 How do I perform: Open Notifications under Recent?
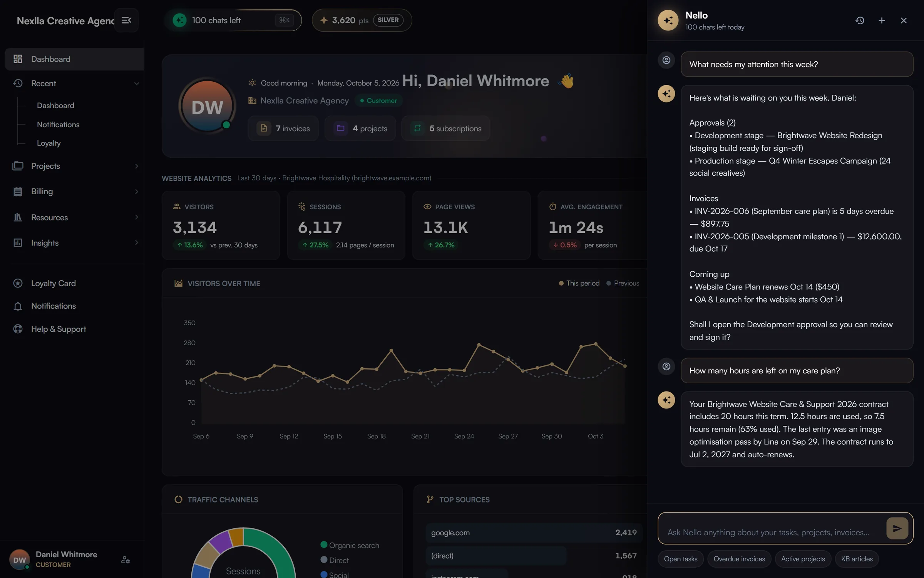pos(58,124)
